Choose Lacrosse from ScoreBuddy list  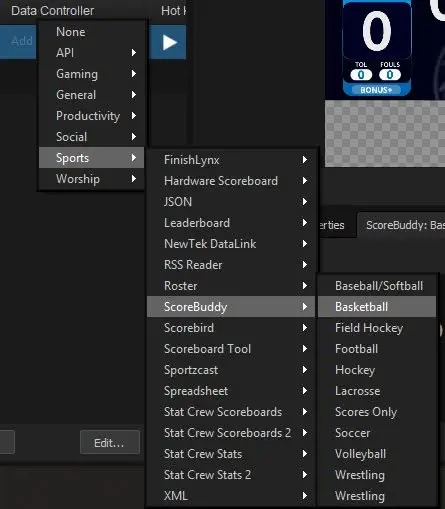click(x=377, y=391)
